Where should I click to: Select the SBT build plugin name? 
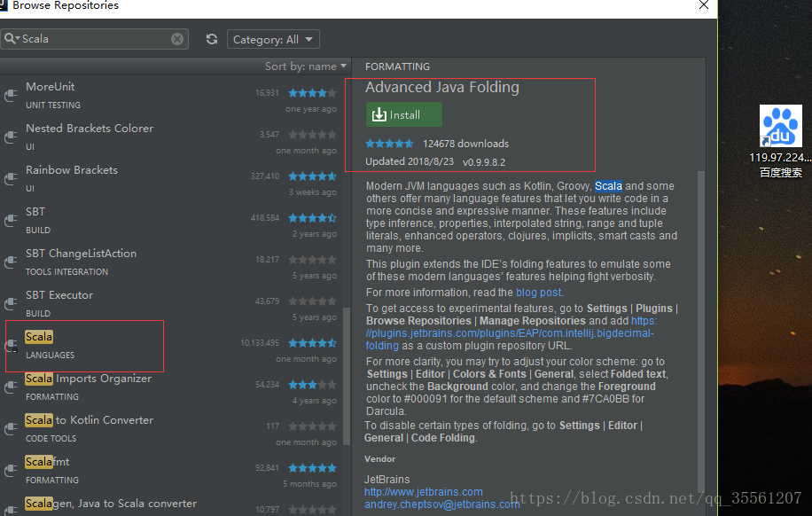35,211
